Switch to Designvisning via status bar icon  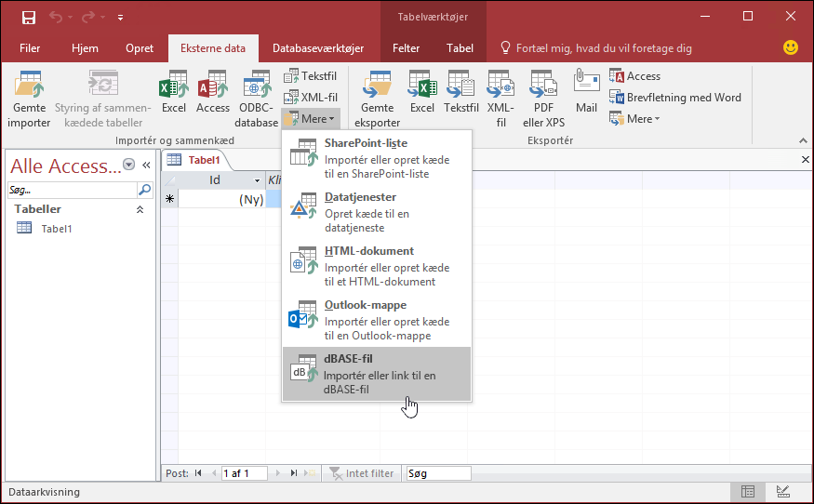pos(783,492)
